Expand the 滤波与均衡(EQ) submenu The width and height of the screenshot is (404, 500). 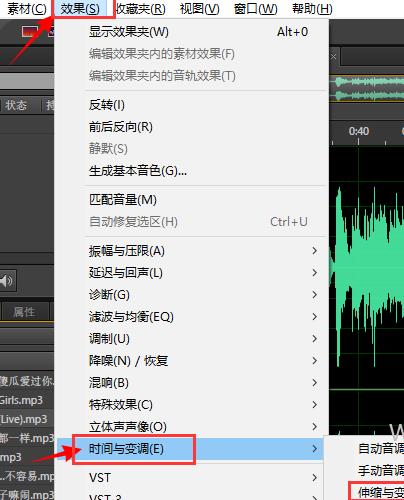point(192,317)
